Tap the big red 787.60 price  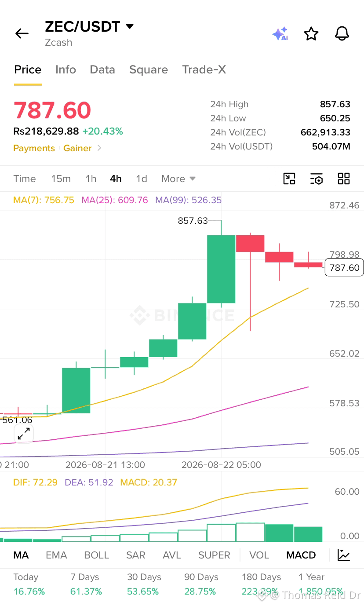point(52,110)
